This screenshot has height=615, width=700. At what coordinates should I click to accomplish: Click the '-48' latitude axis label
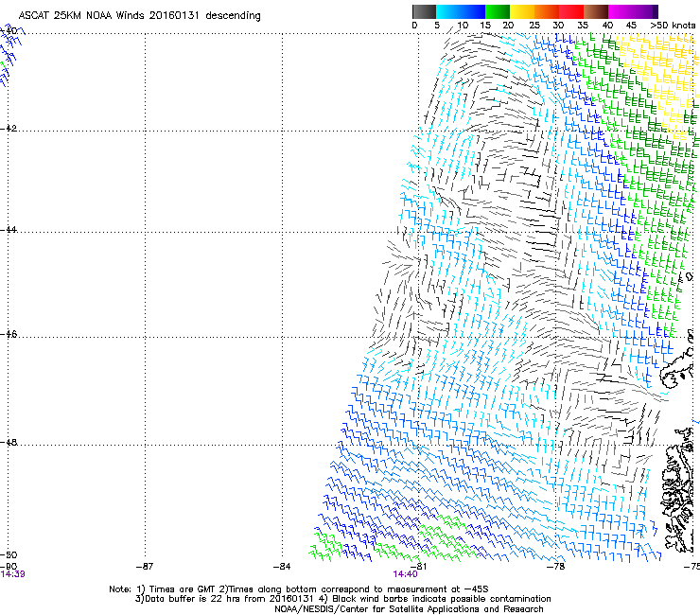pos(9,442)
